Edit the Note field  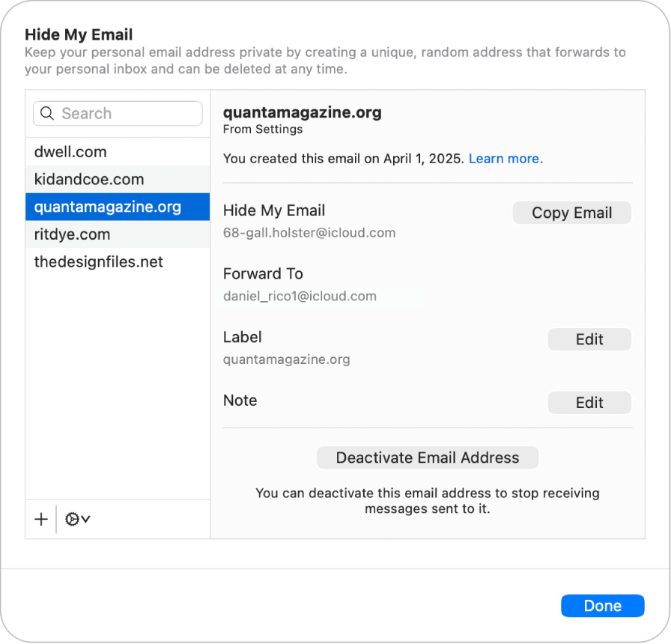pos(589,402)
